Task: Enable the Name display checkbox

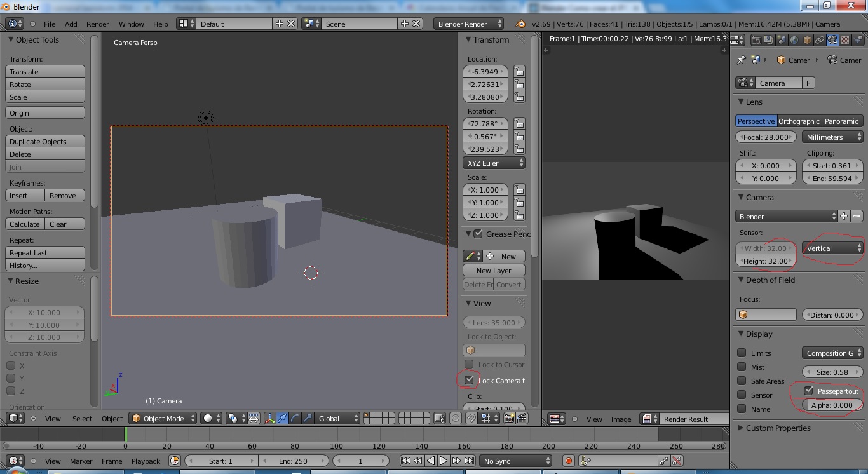Action: pos(742,409)
